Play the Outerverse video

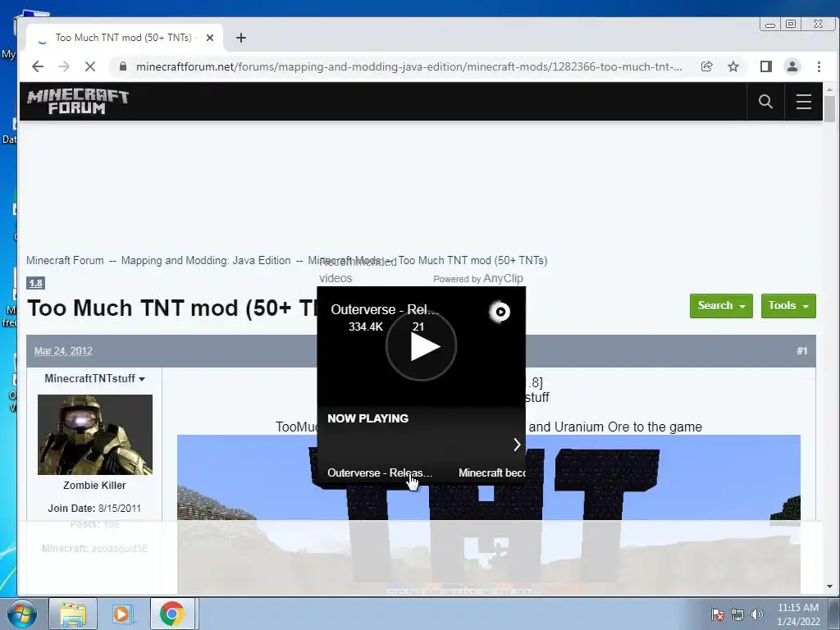click(422, 346)
